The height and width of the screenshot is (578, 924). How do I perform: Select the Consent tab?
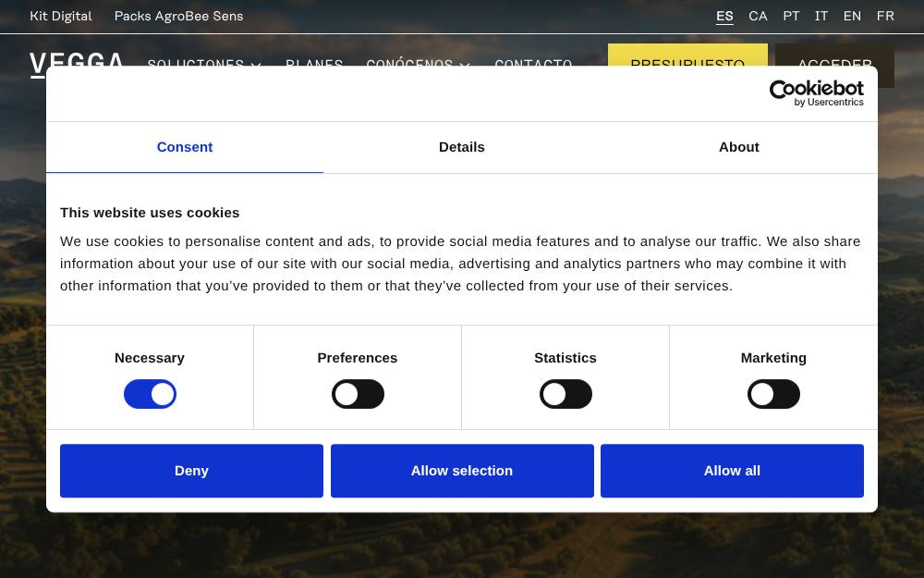(185, 147)
